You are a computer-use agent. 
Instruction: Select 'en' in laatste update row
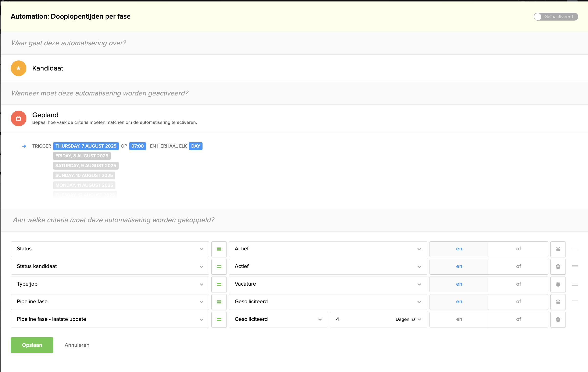pos(459,319)
